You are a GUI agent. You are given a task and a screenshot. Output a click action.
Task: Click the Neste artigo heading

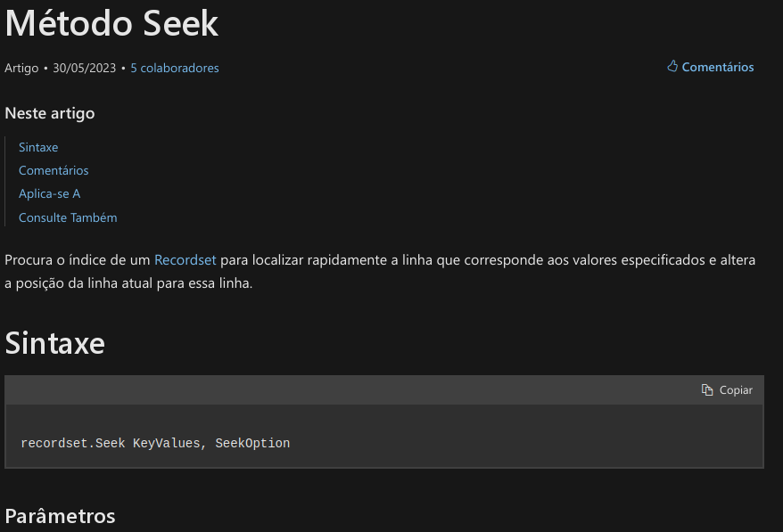[x=50, y=113]
